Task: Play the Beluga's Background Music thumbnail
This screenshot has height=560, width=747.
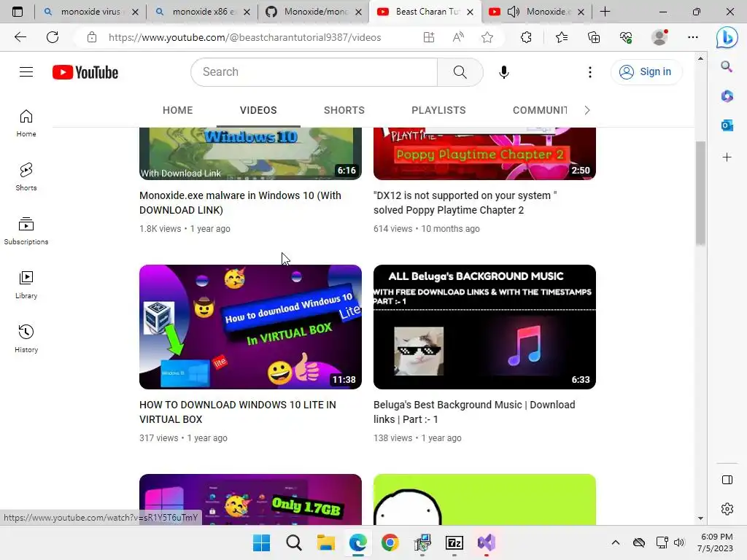Action: (x=484, y=327)
